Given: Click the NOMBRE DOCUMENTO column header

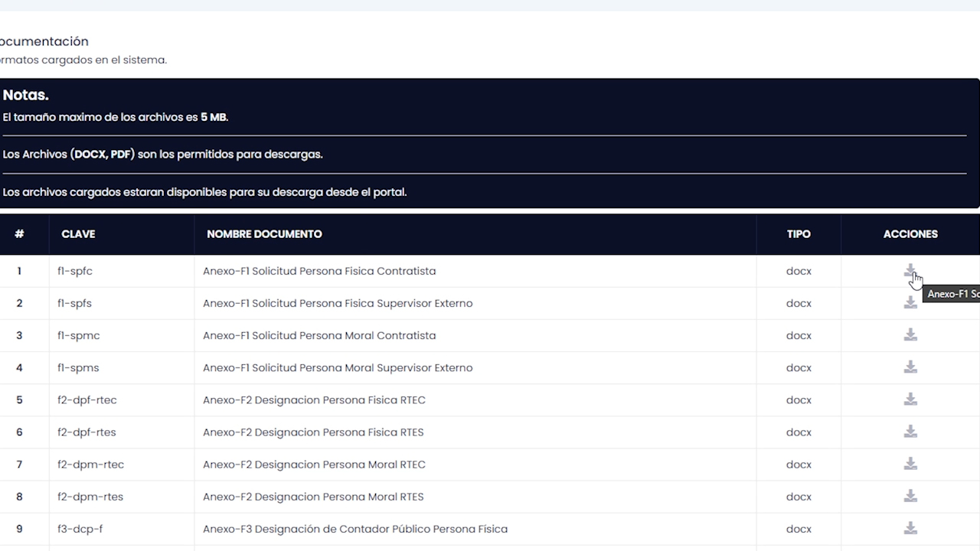Looking at the screenshot, I should click(x=264, y=234).
